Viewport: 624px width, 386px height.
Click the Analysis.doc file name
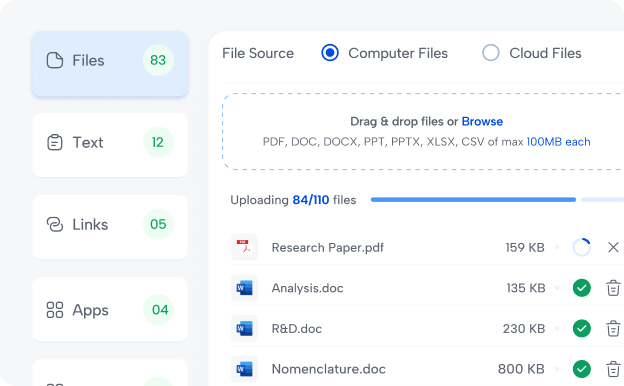(307, 288)
